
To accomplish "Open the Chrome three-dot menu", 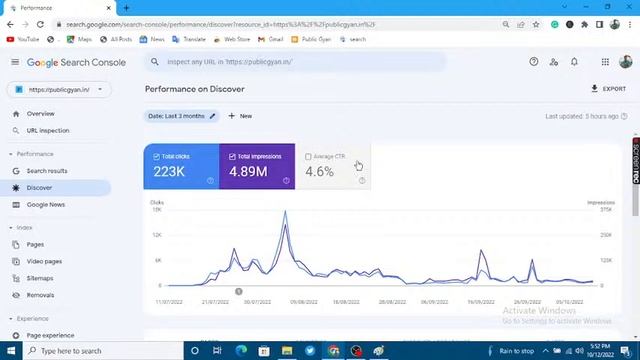I will (x=630, y=24).
